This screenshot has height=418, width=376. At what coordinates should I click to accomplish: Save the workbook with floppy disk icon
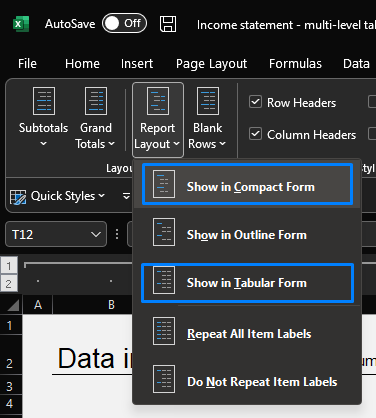168,24
